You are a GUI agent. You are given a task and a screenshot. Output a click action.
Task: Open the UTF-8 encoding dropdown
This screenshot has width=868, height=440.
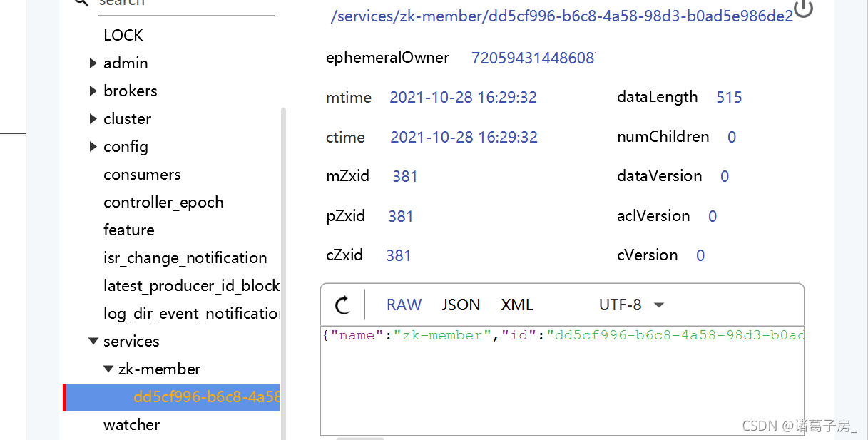click(630, 305)
